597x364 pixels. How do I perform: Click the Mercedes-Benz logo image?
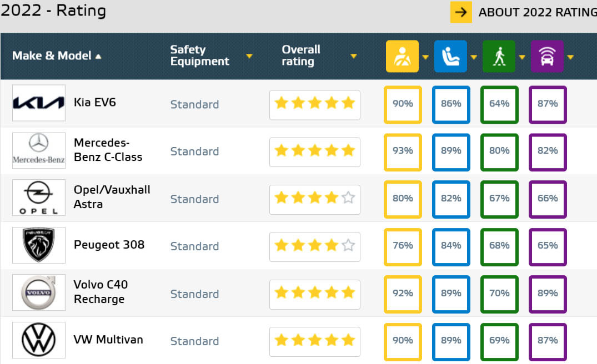tap(39, 150)
